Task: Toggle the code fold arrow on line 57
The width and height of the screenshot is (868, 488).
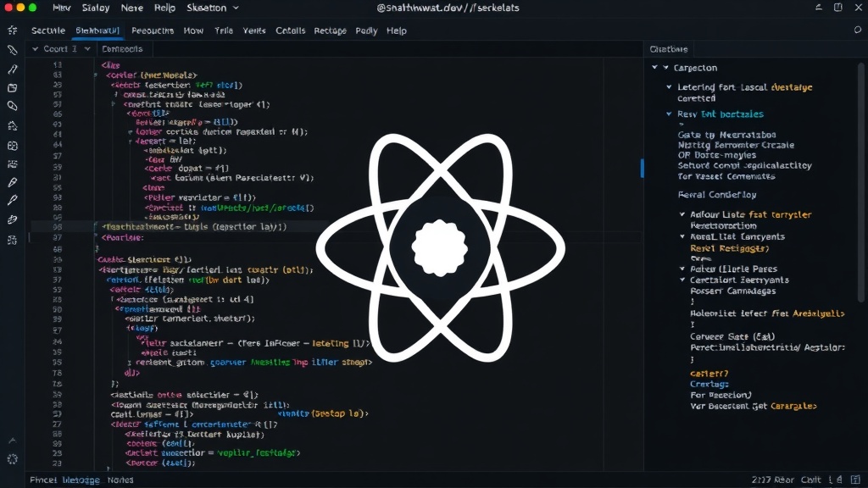Action: 114,104
